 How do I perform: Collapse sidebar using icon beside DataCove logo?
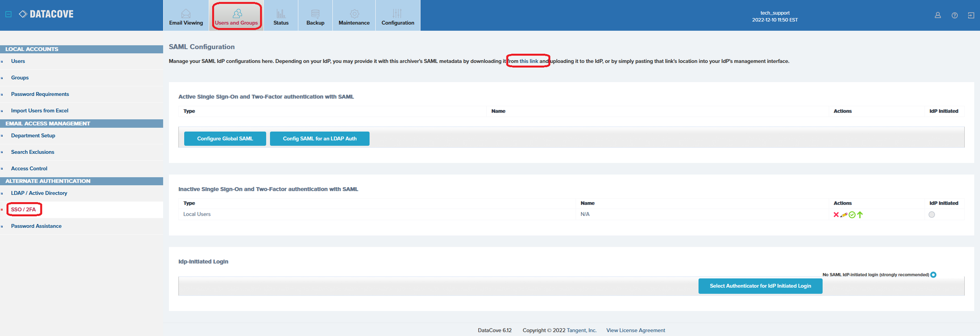coord(8,14)
